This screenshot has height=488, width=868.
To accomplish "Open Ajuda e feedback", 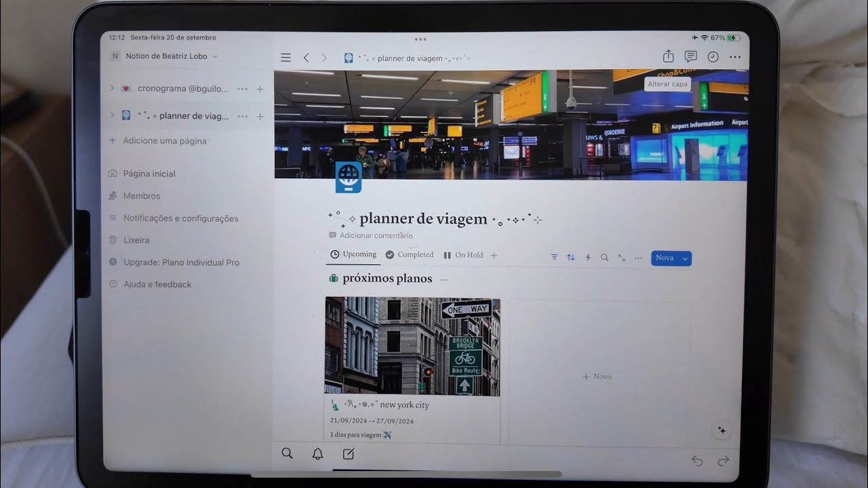I will coord(150,284).
